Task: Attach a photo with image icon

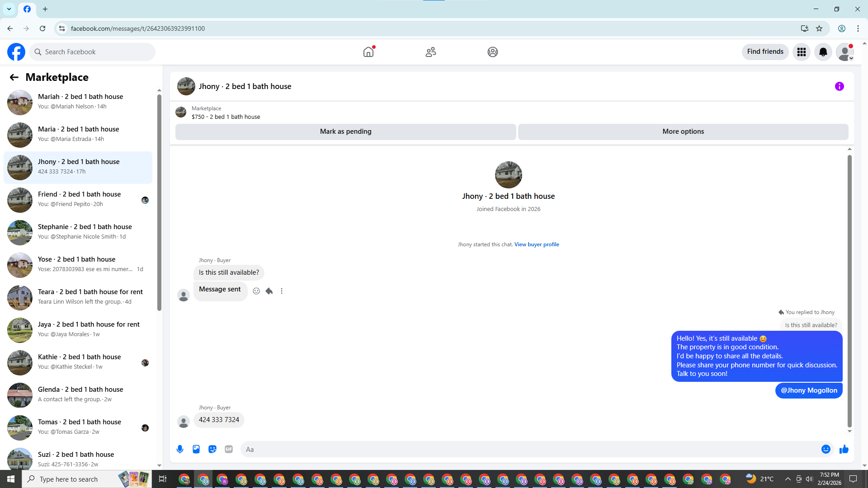Action: click(196, 449)
